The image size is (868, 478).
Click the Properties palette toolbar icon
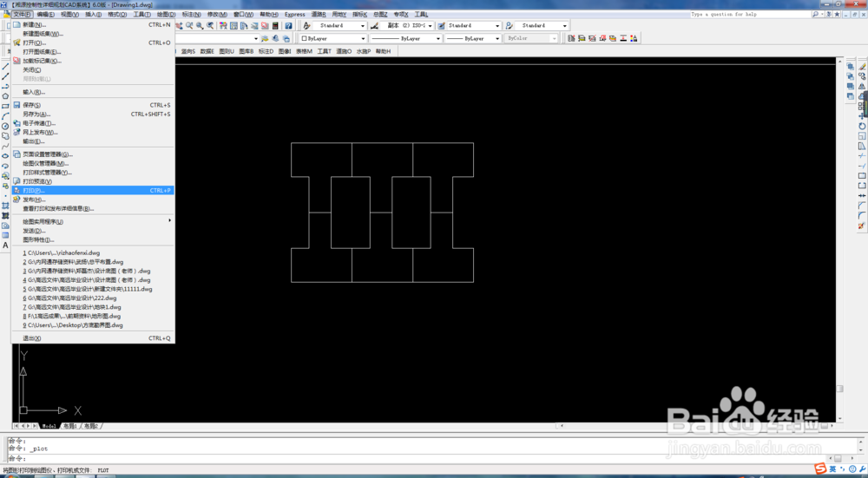[223, 25]
